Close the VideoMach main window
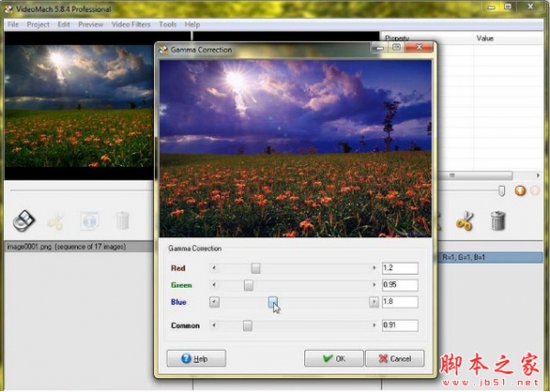Screen dimensions: 550x392 pos(531,6)
